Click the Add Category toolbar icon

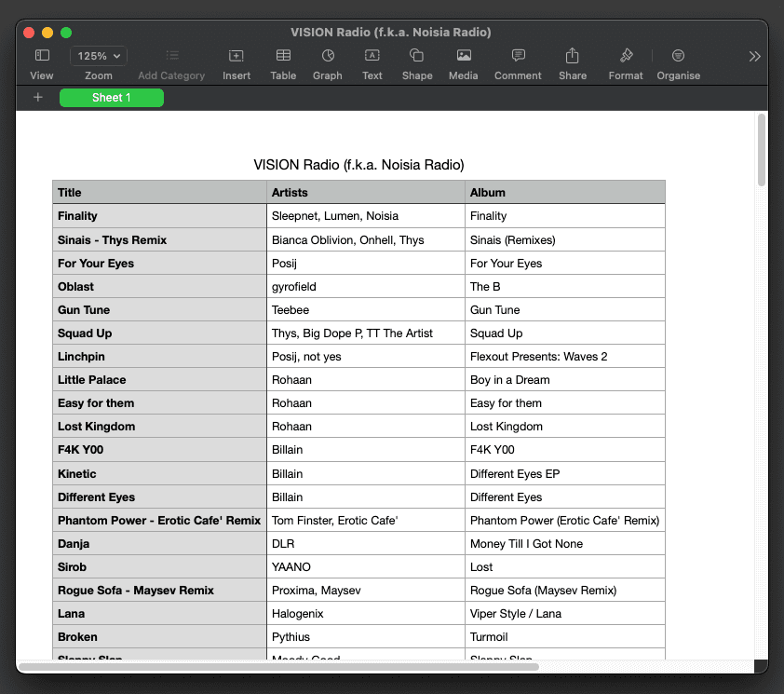172,56
